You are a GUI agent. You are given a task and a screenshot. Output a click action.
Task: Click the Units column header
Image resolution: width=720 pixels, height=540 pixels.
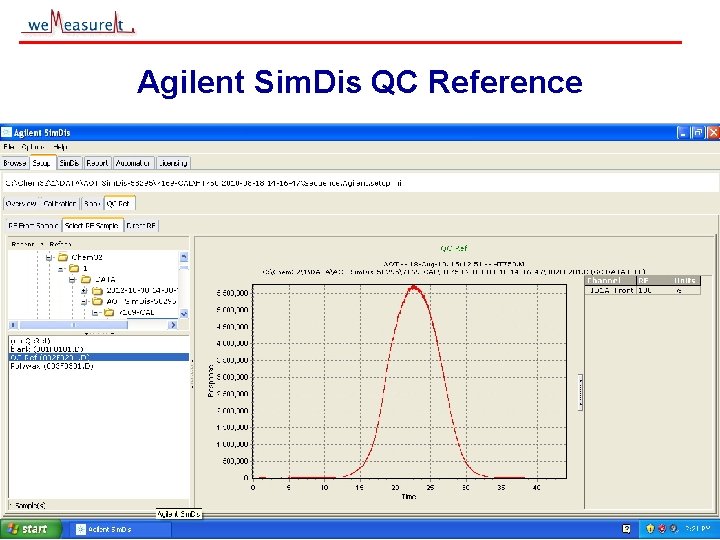685,281
